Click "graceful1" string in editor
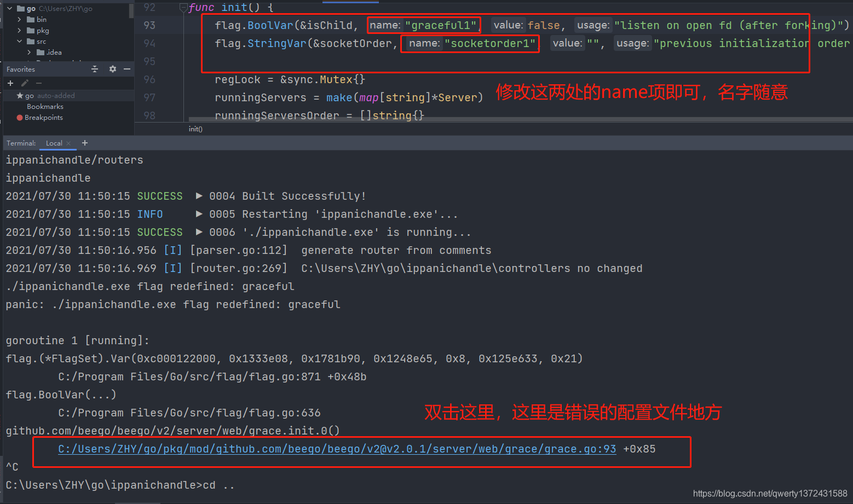The height and width of the screenshot is (504, 853). coord(440,25)
